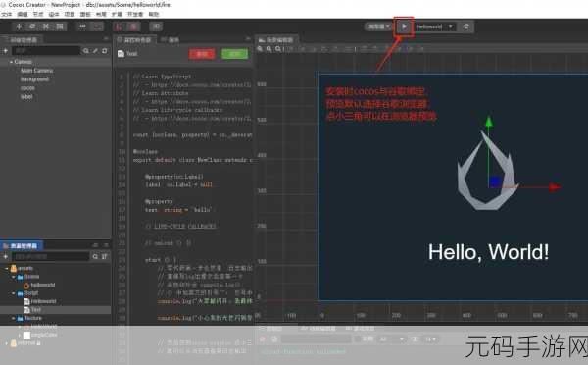Toggle the 3D scene view button

[x=156, y=26]
